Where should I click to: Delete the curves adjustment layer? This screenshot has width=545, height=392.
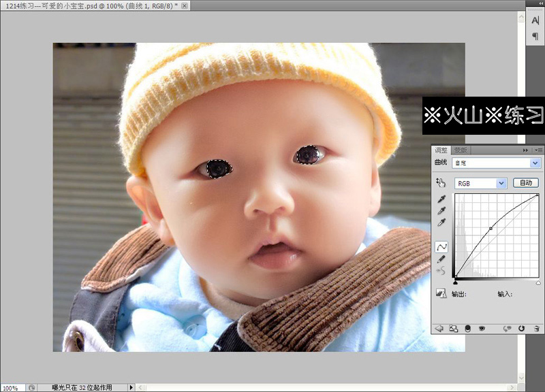(537, 329)
